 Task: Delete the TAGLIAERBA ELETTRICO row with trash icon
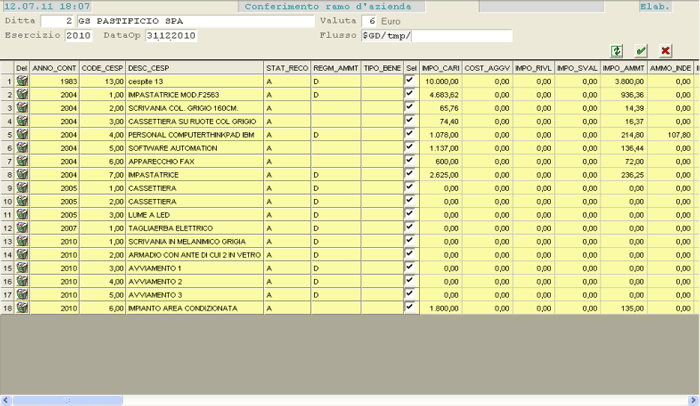click(x=22, y=227)
